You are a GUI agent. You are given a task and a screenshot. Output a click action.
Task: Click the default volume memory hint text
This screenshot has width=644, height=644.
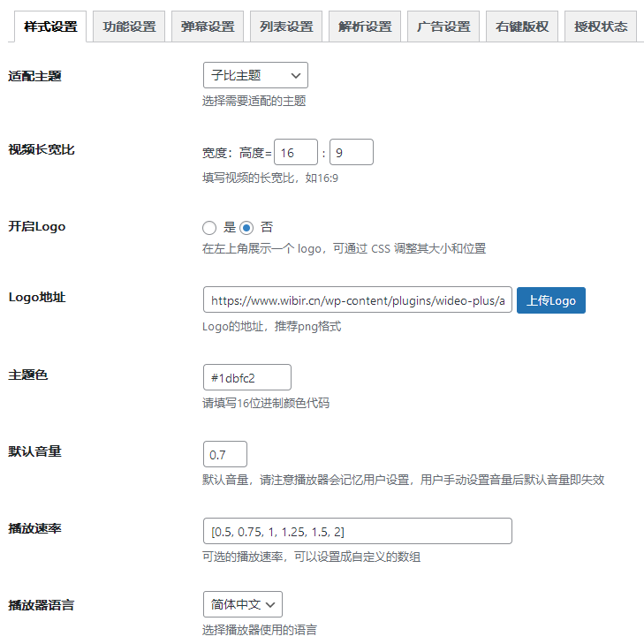[x=404, y=480]
